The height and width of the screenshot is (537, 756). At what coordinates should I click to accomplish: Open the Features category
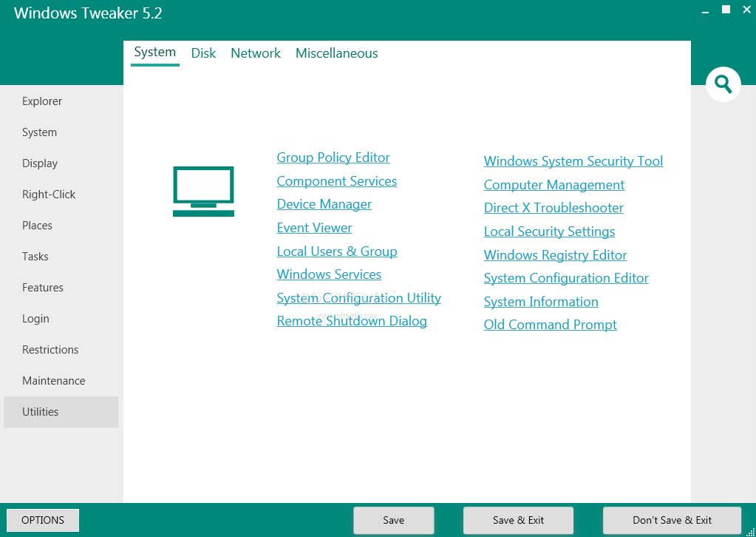click(x=61, y=288)
